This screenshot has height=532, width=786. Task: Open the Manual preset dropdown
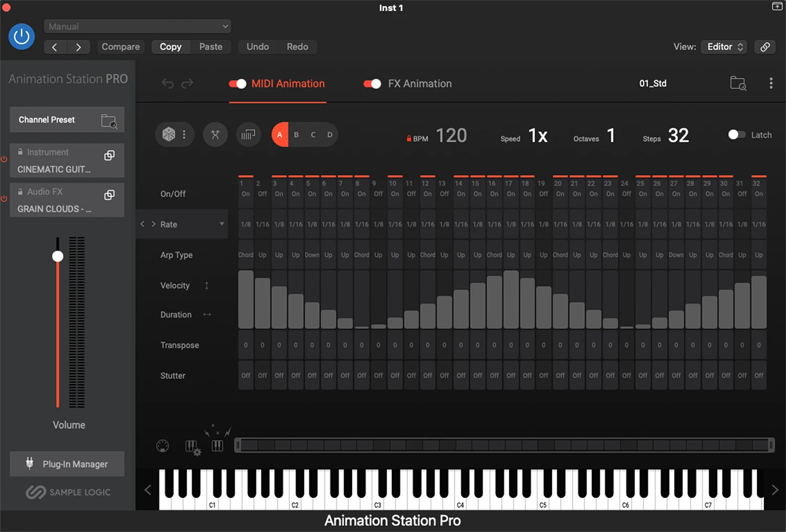(137, 26)
